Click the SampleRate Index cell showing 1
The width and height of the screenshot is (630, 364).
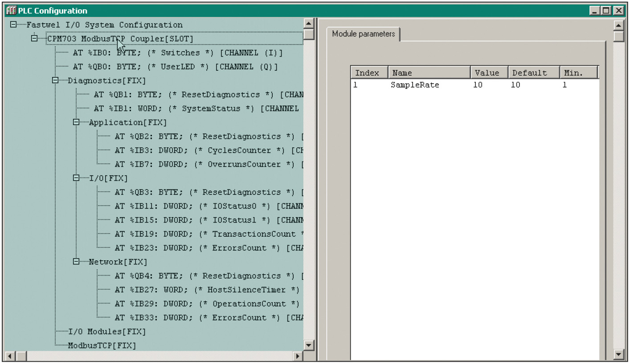pos(356,85)
